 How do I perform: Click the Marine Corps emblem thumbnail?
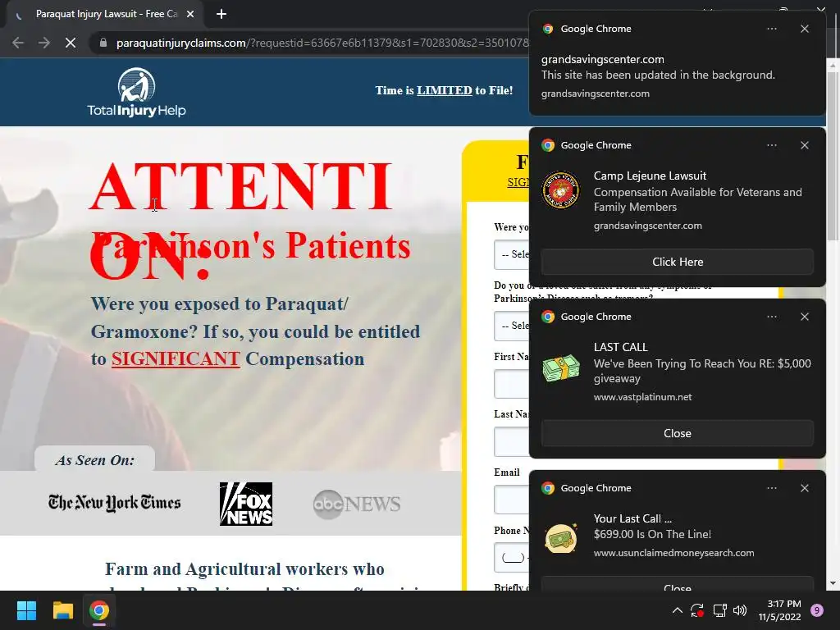[560, 190]
